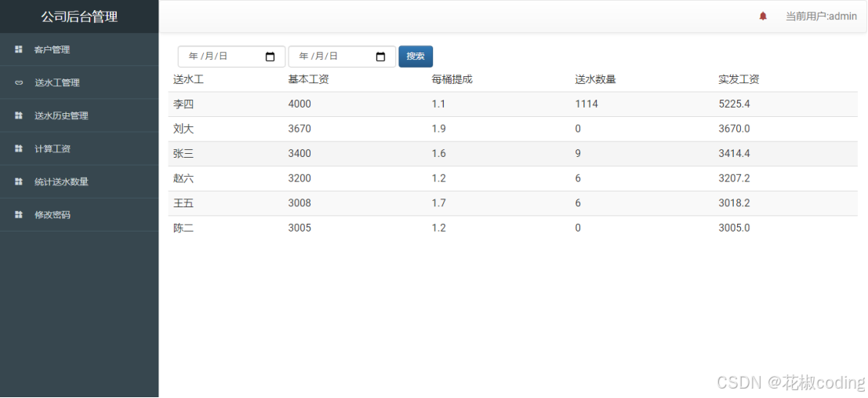868x398 pixels.
Task: Click base salary 3670 cell
Action: [x=300, y=130]
